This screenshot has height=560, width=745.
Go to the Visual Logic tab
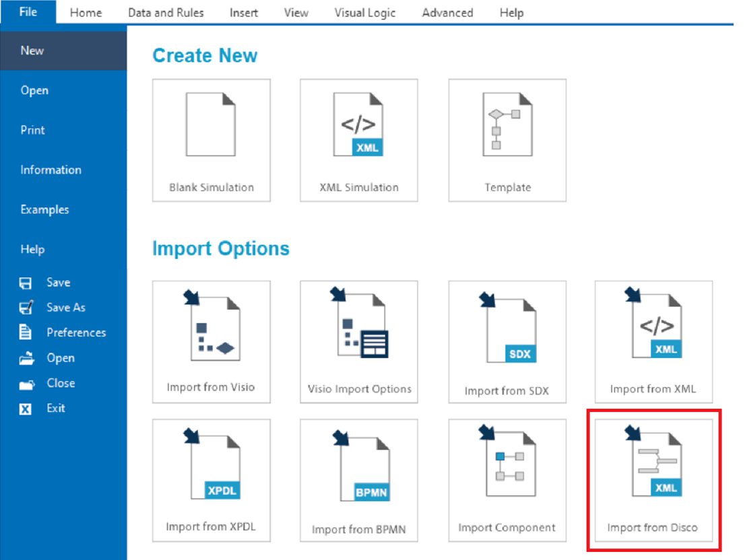pos(365,13)
